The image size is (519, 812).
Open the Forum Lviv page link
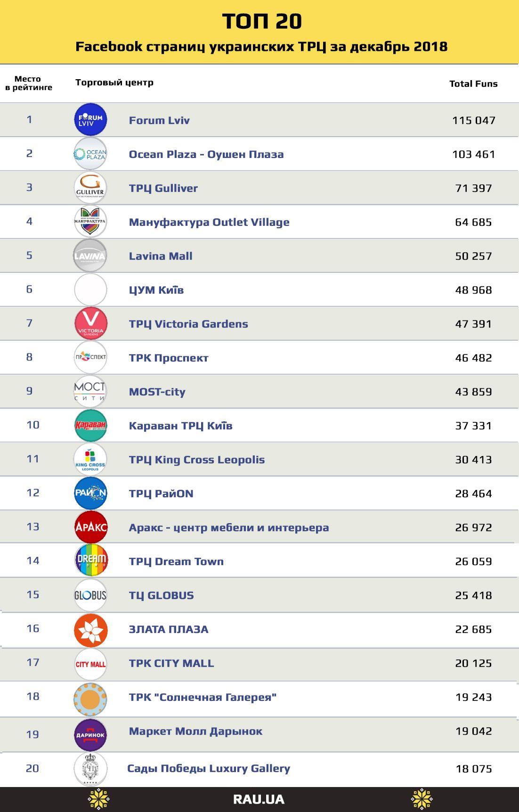click(159, 120)
